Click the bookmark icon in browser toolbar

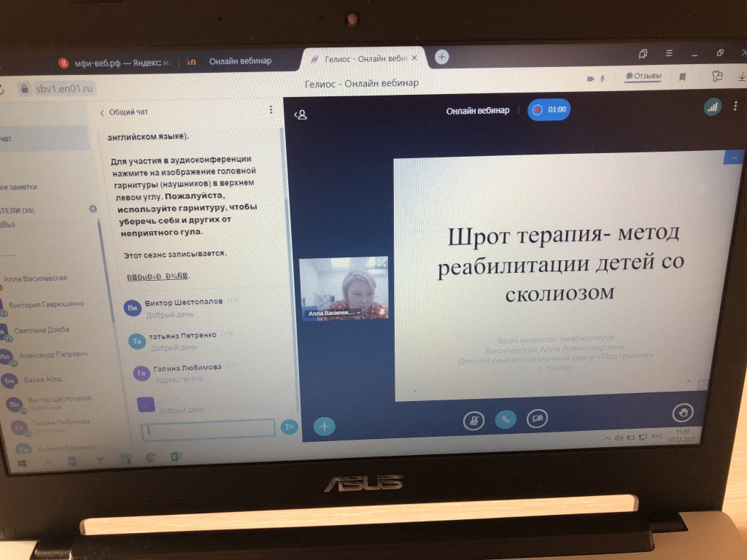[683, 76]
